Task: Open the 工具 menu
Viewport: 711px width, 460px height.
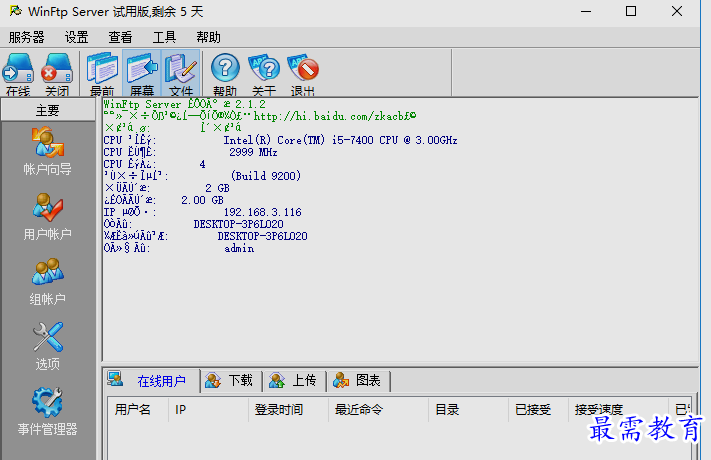Action: pyautogui.click(x=164, y=37)
